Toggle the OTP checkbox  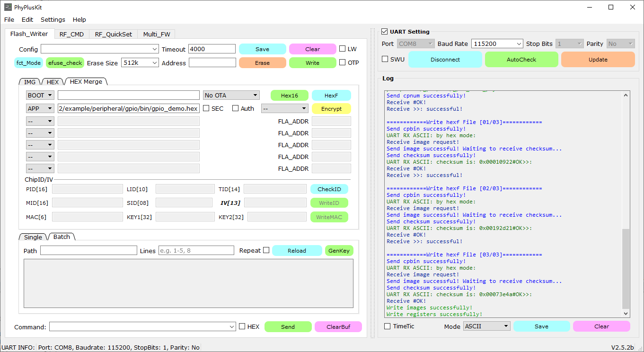click(343, 62)
